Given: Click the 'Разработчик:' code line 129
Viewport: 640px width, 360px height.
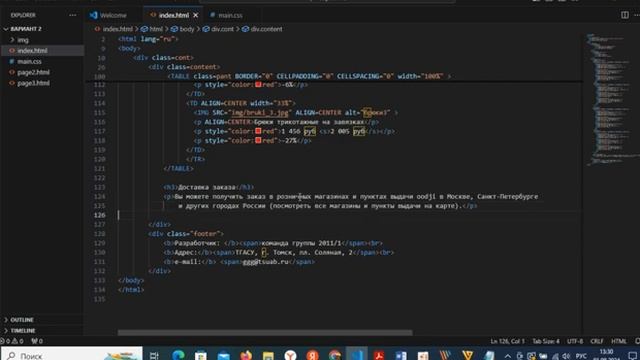Looking at the screenshot, I should (x=273, y=243).
